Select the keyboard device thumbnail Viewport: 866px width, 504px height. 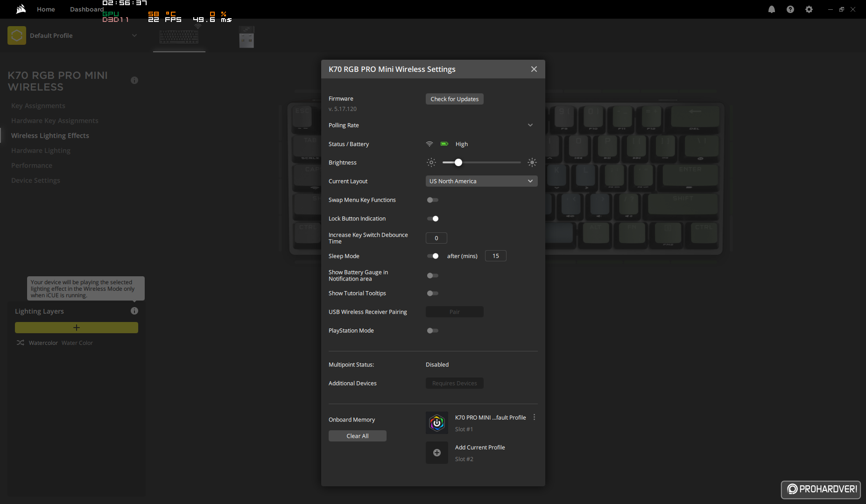coord(179,37)
